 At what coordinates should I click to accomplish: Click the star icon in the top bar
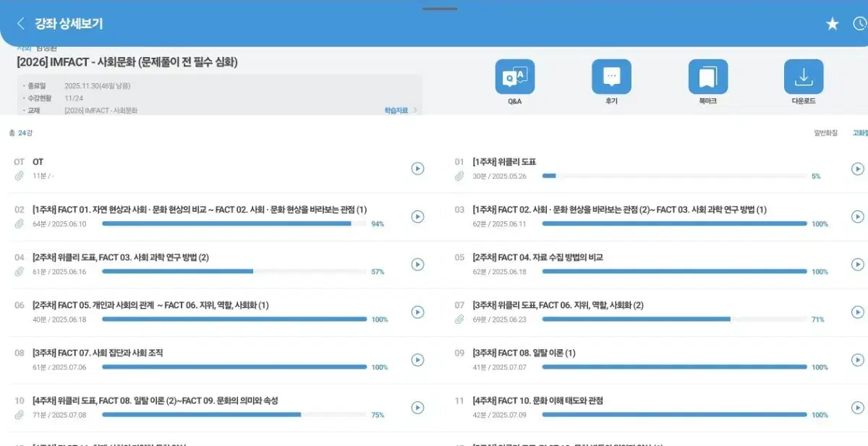click(832, 22)
